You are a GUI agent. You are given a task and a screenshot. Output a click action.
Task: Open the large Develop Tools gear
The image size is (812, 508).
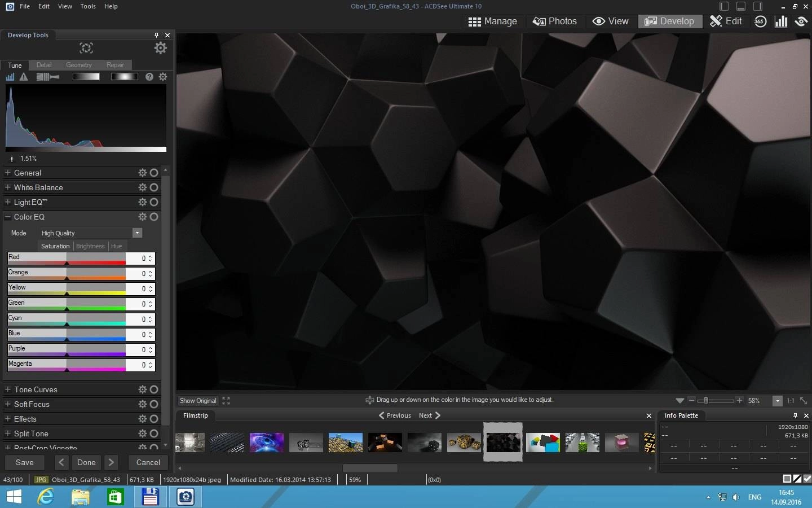161,48
